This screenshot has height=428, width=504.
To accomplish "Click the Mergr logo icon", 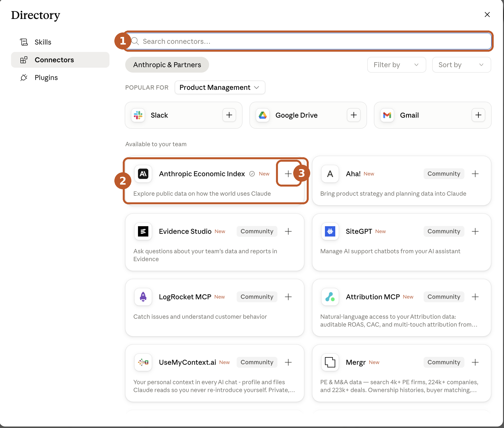I will coord(330,362).
